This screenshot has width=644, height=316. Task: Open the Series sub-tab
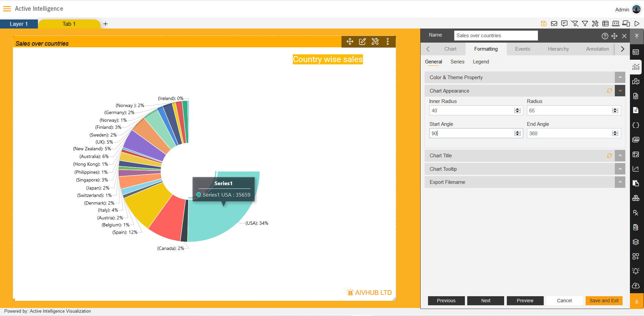(x=457, y=62)
